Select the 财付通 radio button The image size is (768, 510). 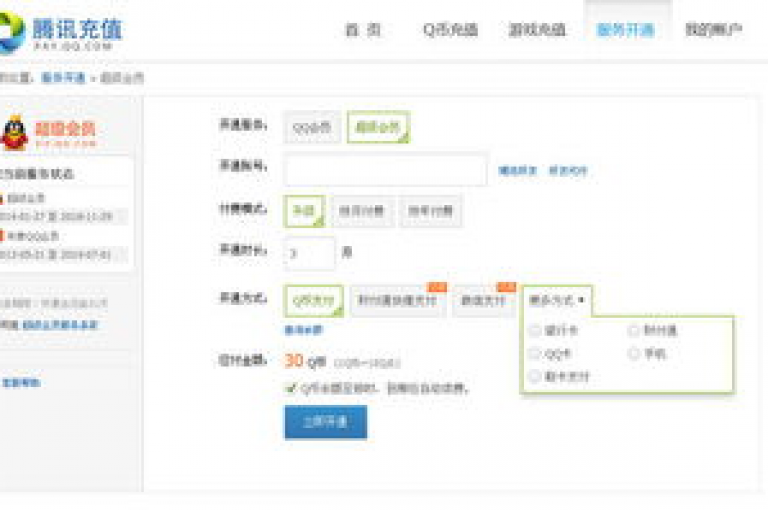[634, 331]
